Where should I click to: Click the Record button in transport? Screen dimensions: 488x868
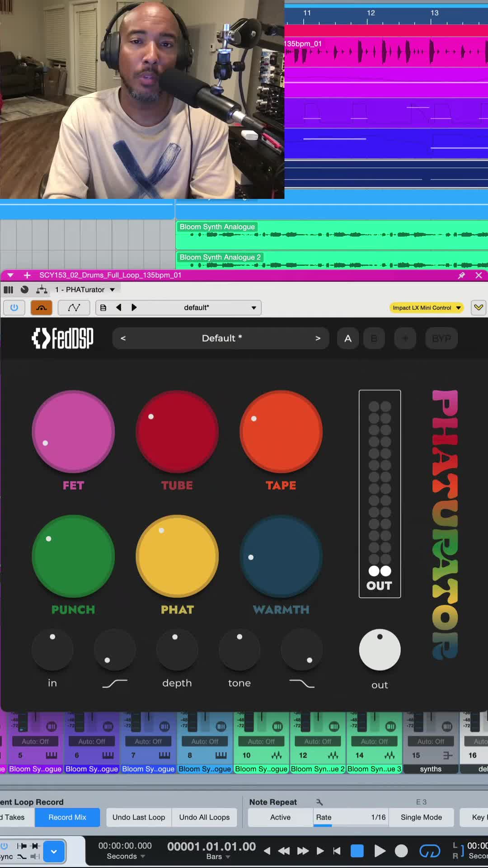401,851
